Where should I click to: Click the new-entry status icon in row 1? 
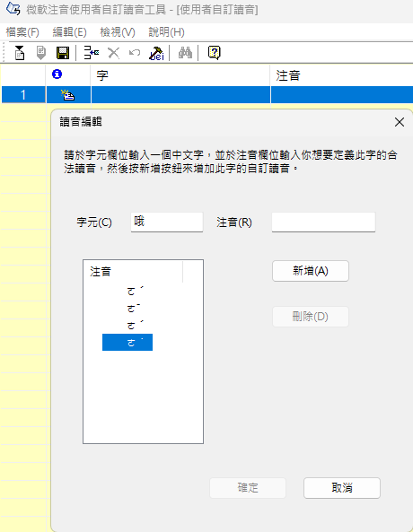(68, 95)
